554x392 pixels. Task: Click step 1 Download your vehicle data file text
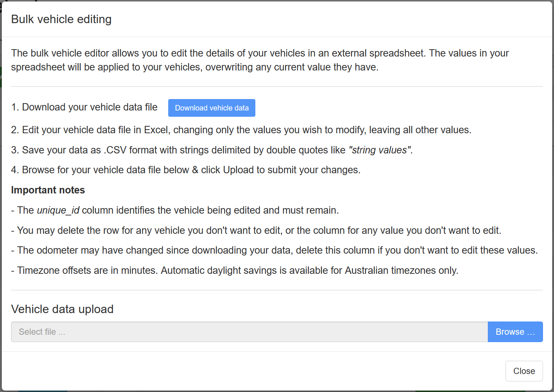point(84,107)
